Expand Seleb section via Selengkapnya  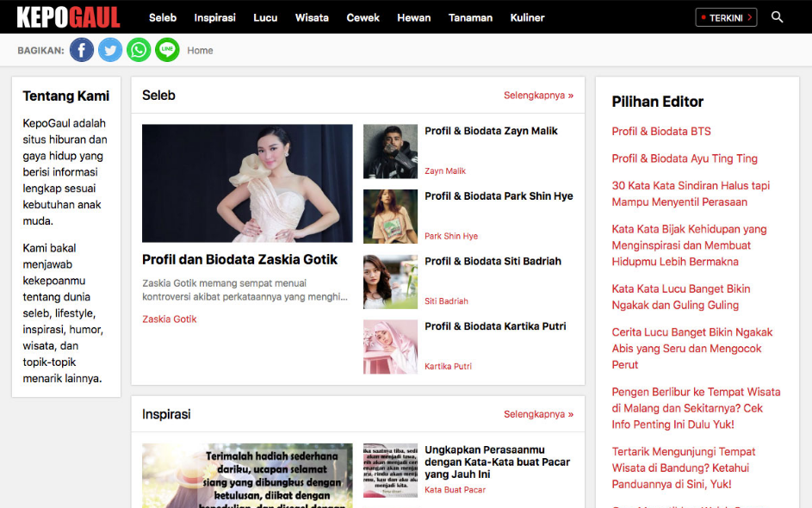pos(538,96)
